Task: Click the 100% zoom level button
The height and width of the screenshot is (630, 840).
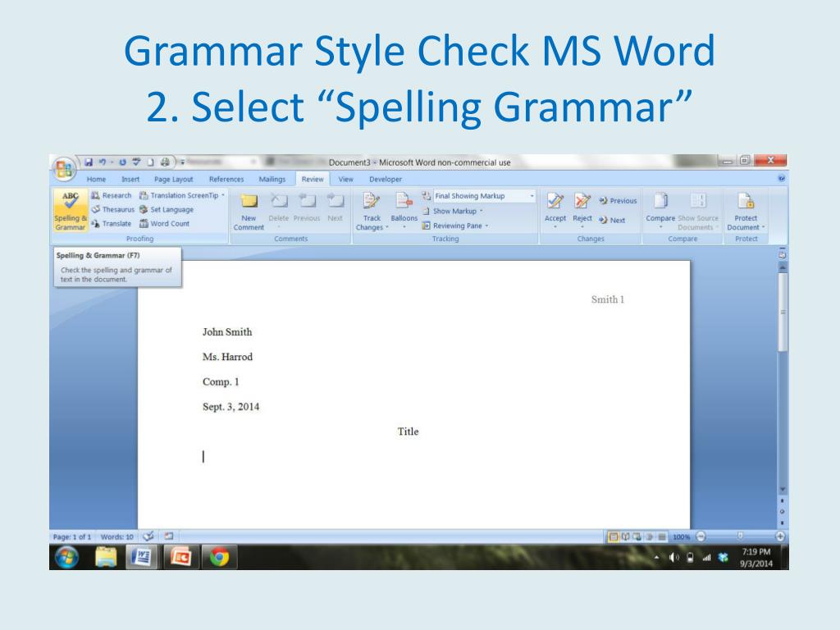Action: click(681, 536)
